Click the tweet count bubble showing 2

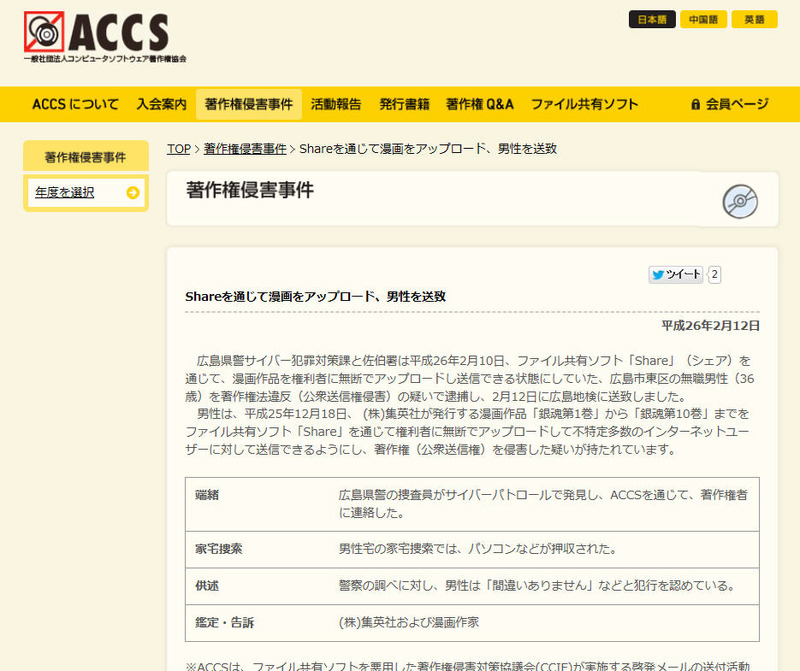click(x=715, y=274)
